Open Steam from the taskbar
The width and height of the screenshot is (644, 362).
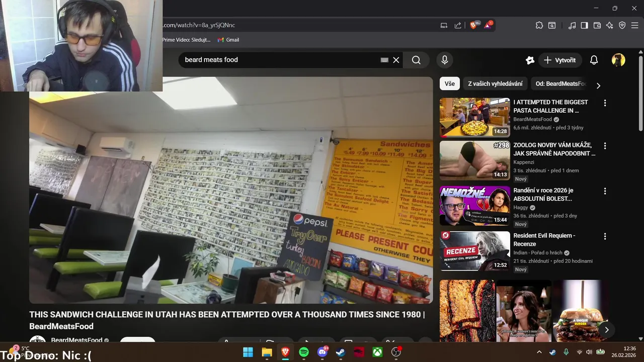click(x=341, y=352)
